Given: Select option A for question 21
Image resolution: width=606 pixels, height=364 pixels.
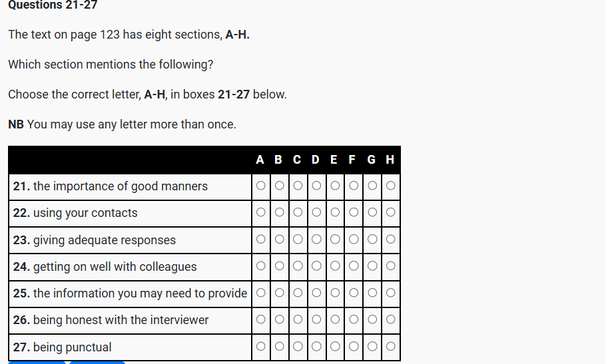Looking at the screenshot, I should point(260,186).
